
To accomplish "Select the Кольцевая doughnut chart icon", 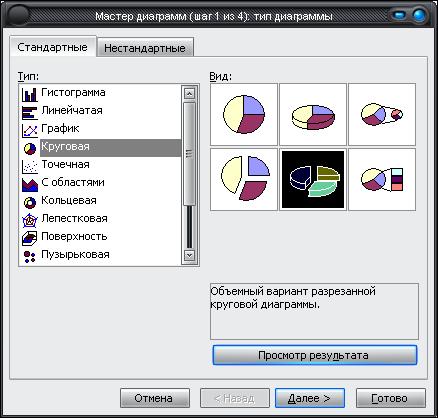I will [x=30, y=202].
